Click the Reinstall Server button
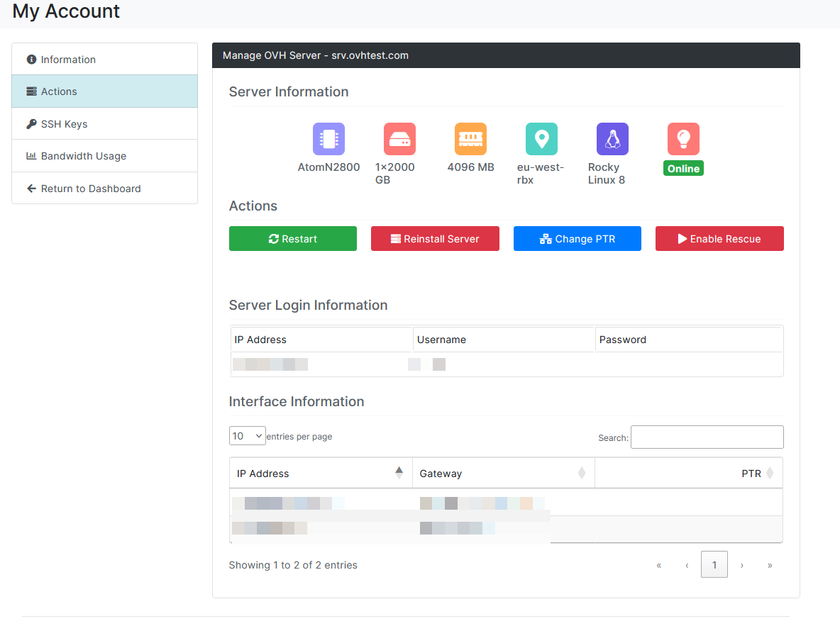This screenshot has height=621, width=840. pos(435,239)
